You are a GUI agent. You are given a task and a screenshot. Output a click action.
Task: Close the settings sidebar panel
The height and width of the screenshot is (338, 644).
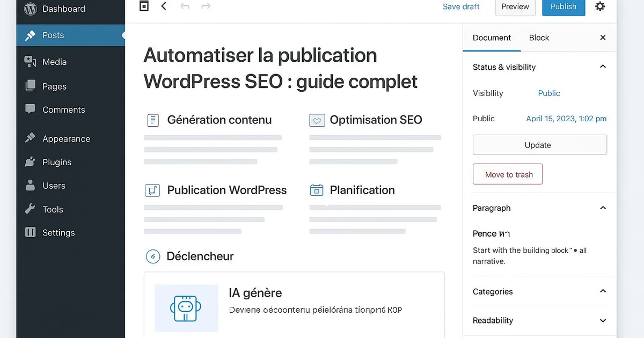point(603,38)
